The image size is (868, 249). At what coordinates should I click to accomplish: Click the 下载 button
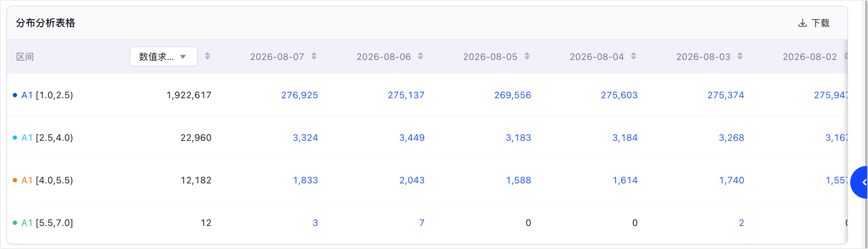814,23
